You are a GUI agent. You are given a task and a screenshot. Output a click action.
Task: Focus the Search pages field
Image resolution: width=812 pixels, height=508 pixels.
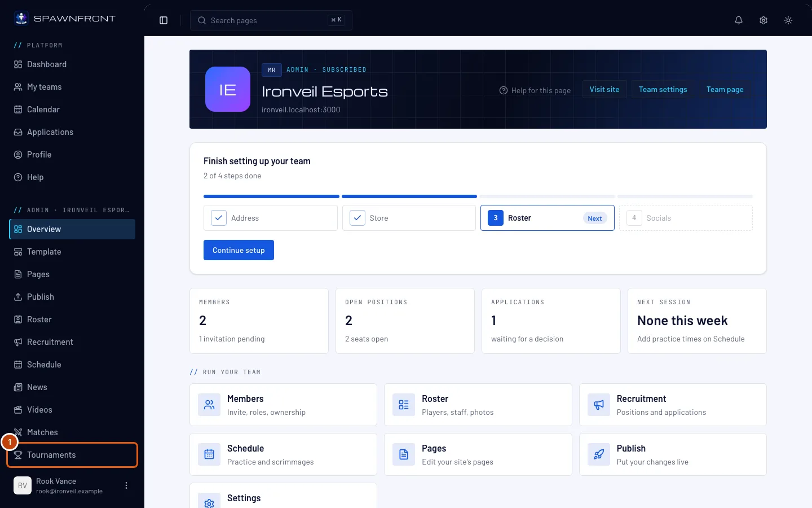tap(271, 20)
